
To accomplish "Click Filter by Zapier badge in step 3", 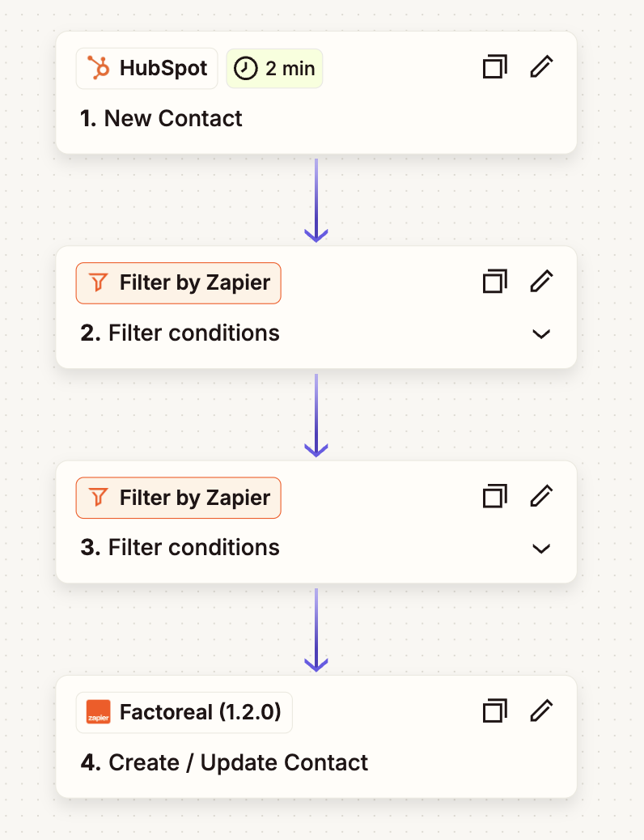I will click(x=179, y=498).
